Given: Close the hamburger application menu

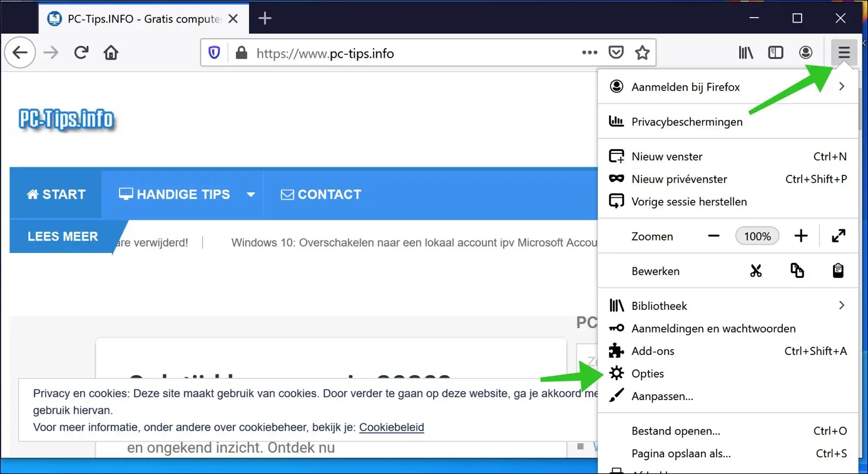Looking at the screenshot, I should pos(844,53).
